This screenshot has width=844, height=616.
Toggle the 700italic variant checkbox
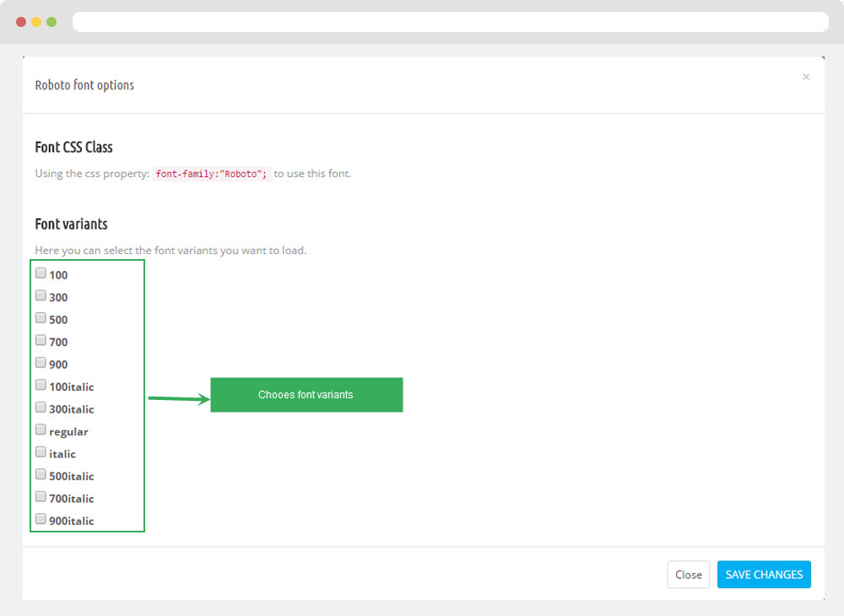pos(41,496)
